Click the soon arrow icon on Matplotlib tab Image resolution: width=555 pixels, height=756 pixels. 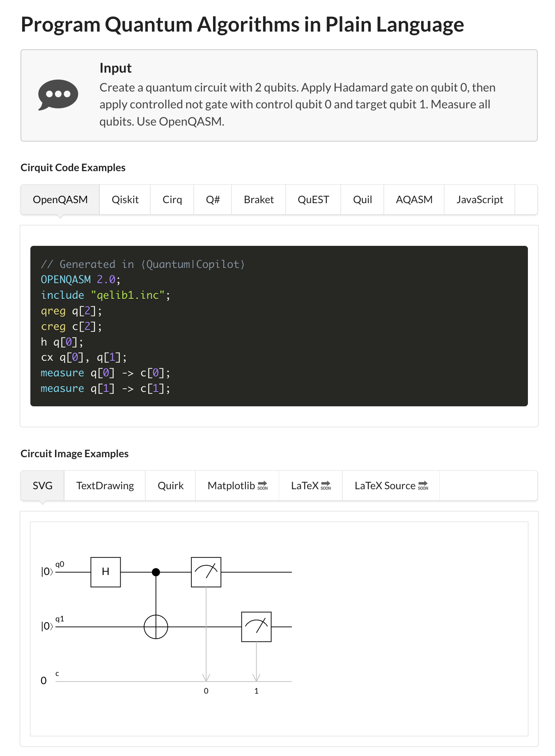point(263,486)
